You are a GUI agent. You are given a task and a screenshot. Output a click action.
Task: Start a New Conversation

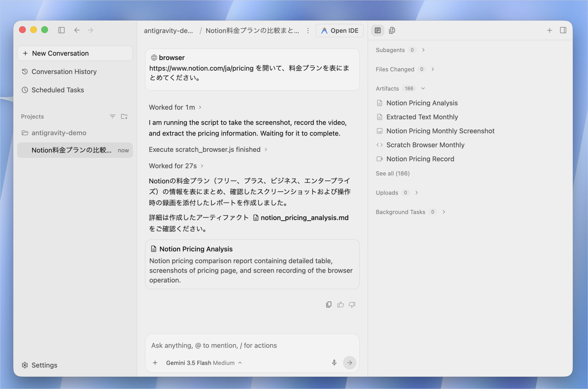[75, 53]
